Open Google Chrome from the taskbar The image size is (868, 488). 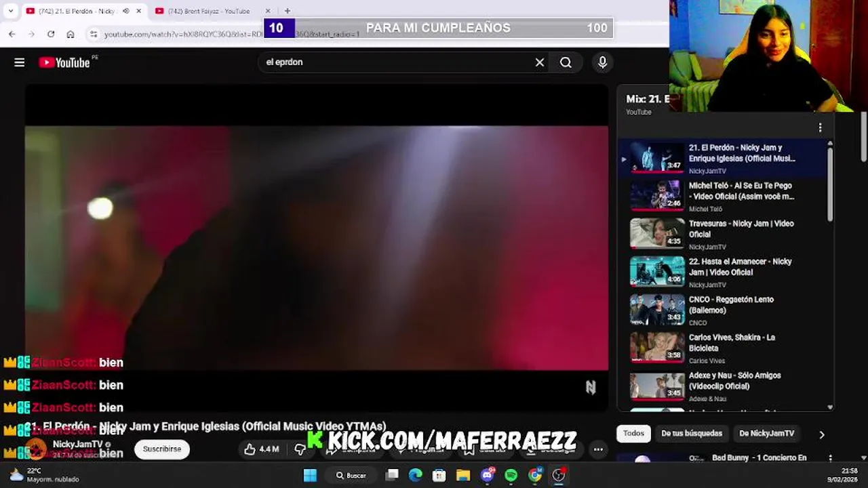535,475
